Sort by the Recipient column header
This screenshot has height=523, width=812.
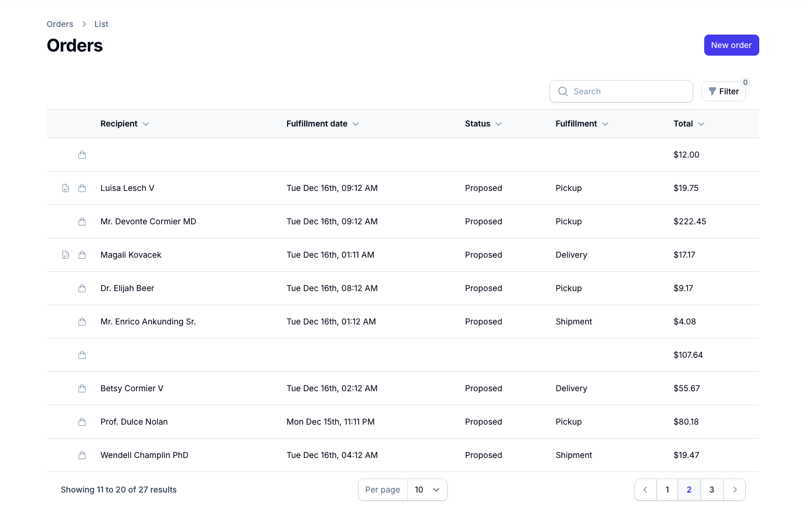click(x=124, y=124)
